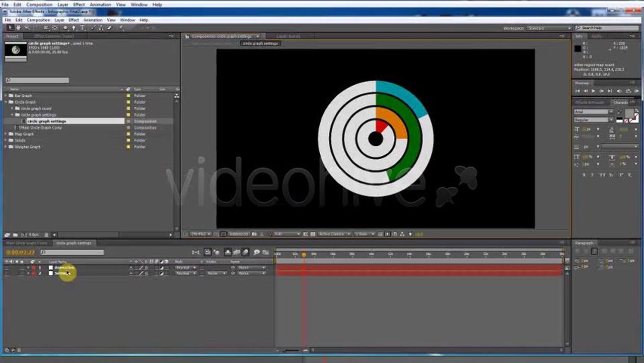Create a new composition from Project panel

coord(24,234)
